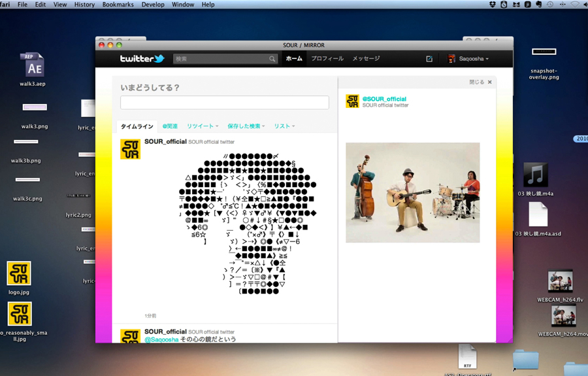
Task: Open the Window menu
Action: [x=183, y=5]
